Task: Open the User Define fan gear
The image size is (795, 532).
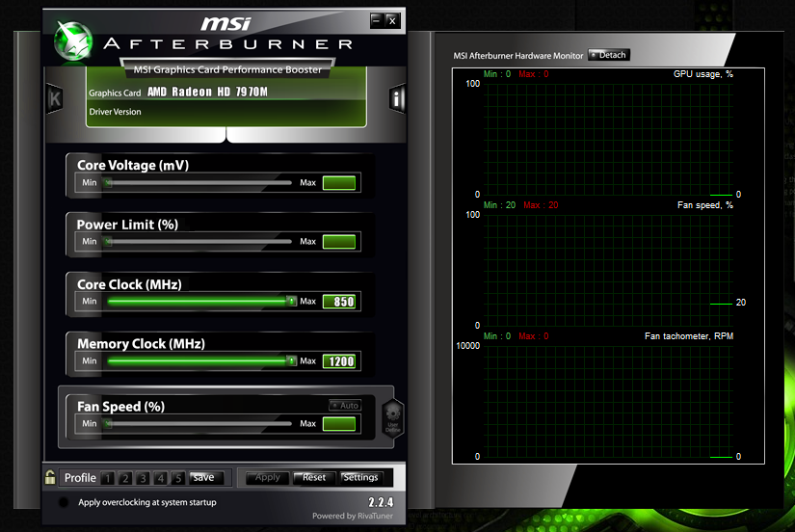Action: coord(393,418)
